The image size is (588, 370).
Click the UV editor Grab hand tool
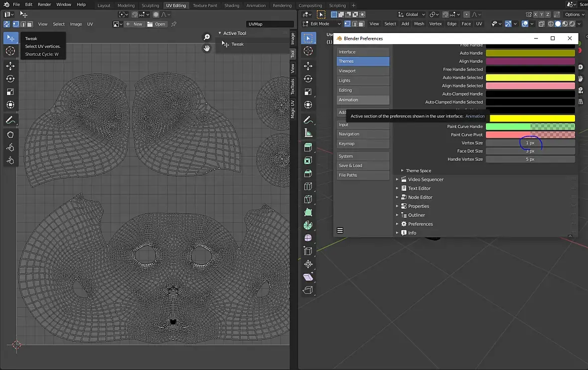tap(10, 134)
